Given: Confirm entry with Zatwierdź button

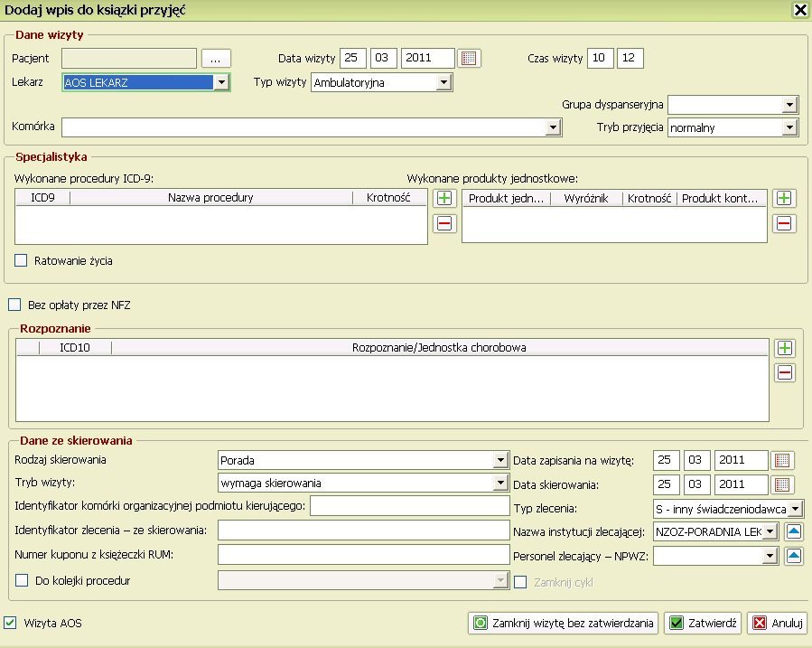Looking at the screenshot, I should [x=703, y=623].
